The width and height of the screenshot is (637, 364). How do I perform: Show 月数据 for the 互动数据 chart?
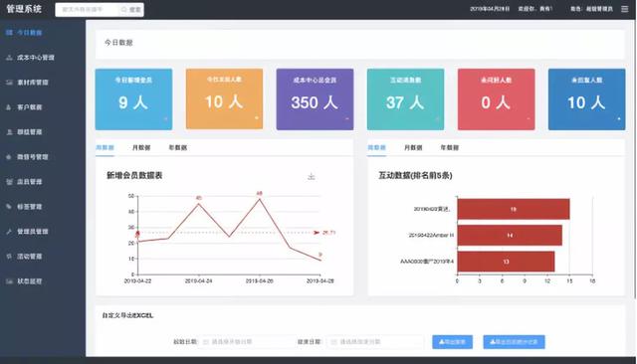pos(413,148)
